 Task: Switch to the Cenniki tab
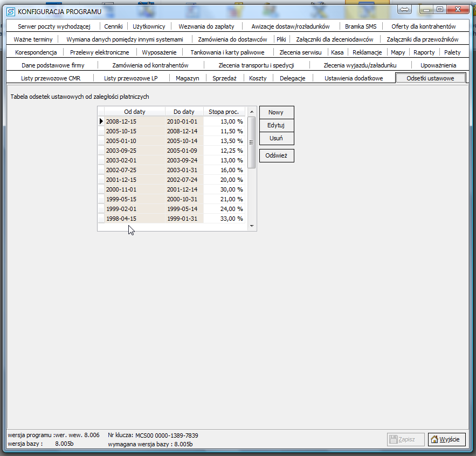click(x=114, y=26)
